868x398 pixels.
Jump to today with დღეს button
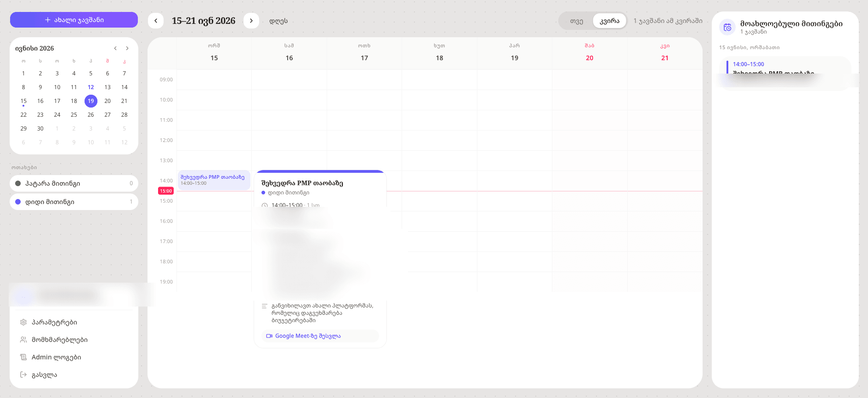(x=278, y=21)
